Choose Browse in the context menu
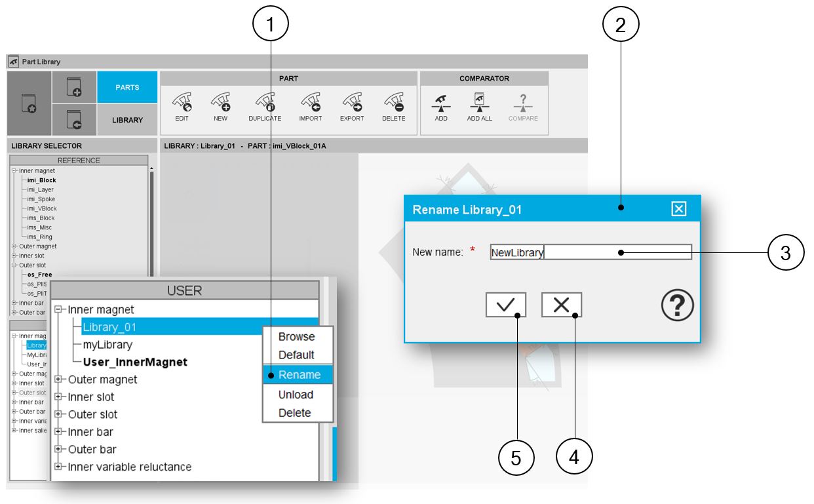Screen dimensions: 814x504 click(297, 336)
